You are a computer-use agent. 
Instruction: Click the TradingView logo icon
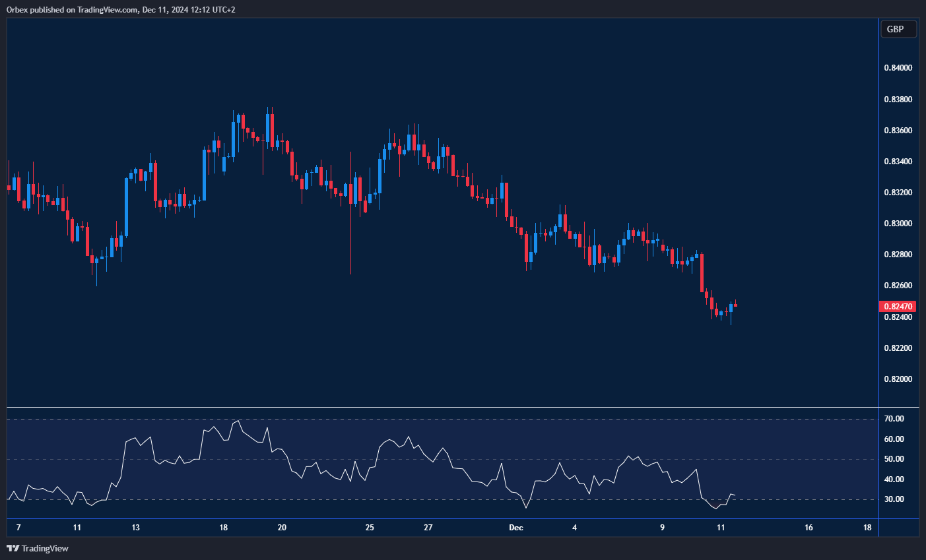pyautogui.click(x=13, y=548)
